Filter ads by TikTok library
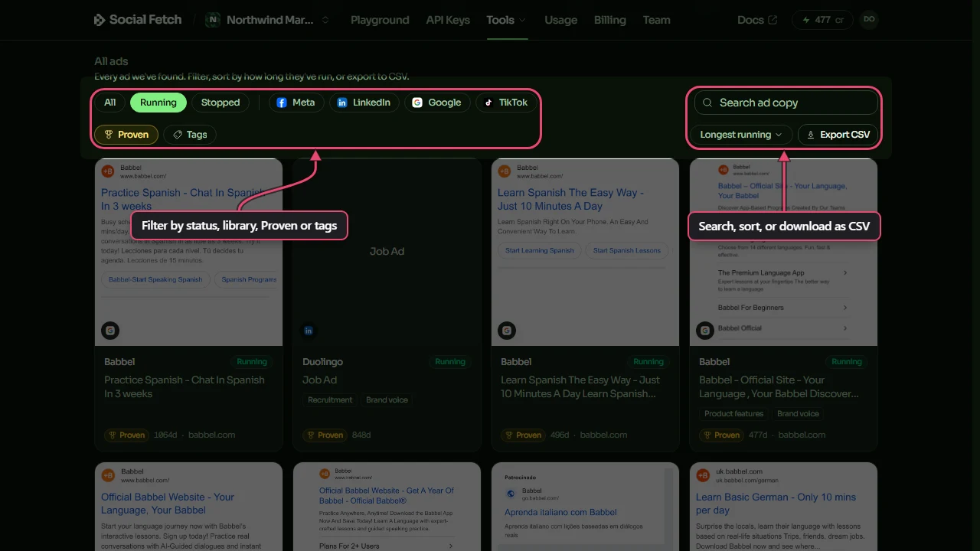The image size is (980, 551). (x=506, y=103)
